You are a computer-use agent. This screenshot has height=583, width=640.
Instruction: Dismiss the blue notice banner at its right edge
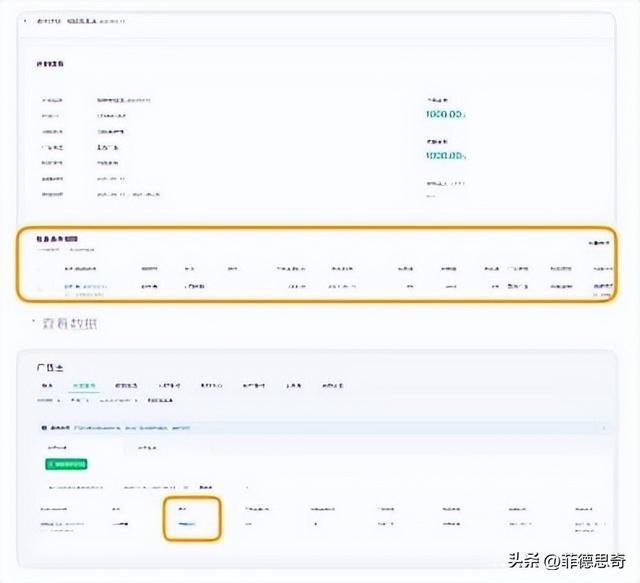(604, 428)
